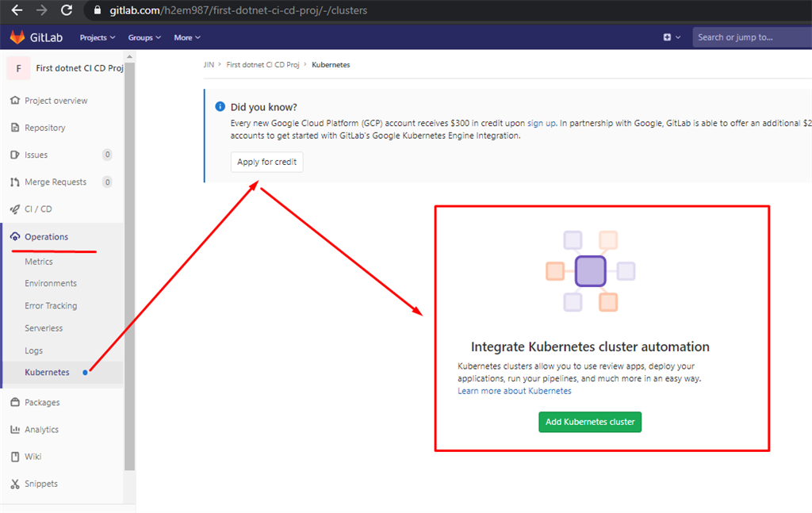Click First dotnet CI CD Proj breadcrumb
This screenshot has width=812, height=513.
coord(262,65)
